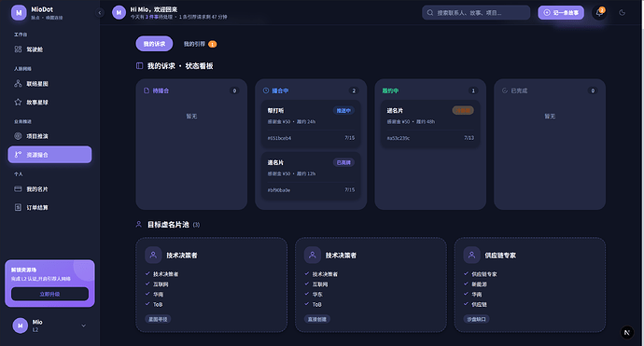Click the request ID #651bceb4
This screenshot has width=644, height=346.
tap(279, 138)
